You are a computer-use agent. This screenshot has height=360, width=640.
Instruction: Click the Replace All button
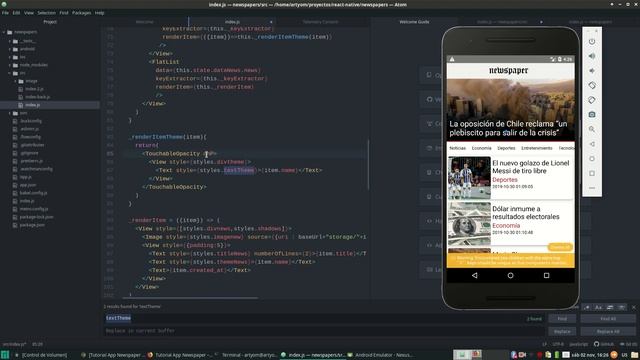(608, 331)
